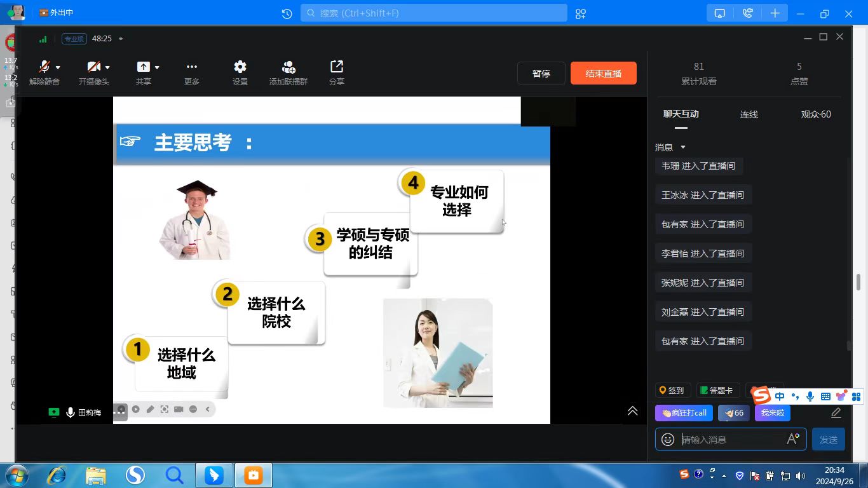Open the 设置 gear icon

[x=240, y=67]
